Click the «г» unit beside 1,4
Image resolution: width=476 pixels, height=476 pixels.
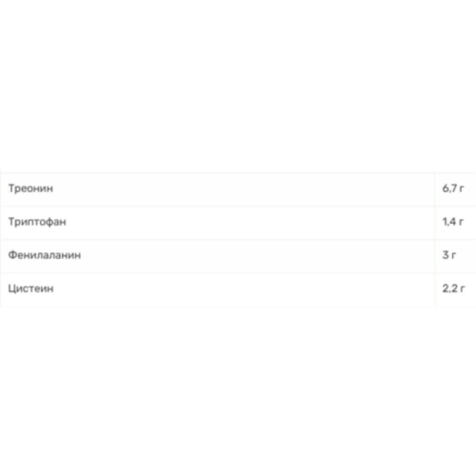pos(460,223)
